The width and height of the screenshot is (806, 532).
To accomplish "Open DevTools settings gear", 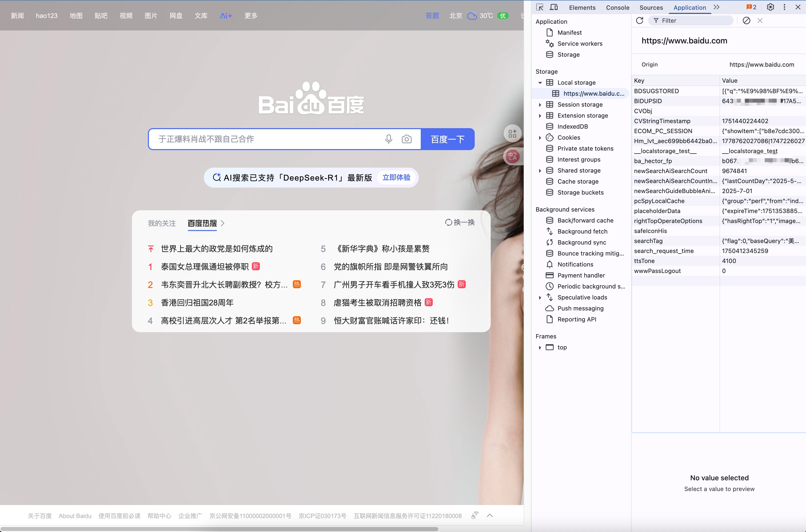I will coord(770,7).
